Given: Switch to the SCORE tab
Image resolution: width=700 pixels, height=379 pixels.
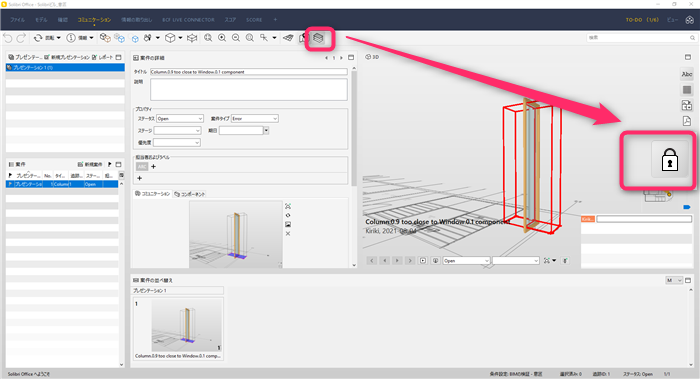Looking at the screenshot, I should [254, 20].
